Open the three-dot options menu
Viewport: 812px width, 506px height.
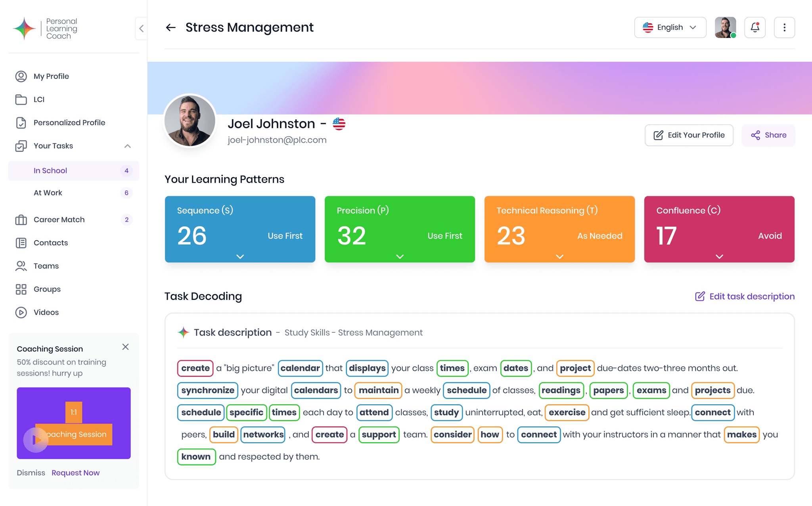(784, 27)
